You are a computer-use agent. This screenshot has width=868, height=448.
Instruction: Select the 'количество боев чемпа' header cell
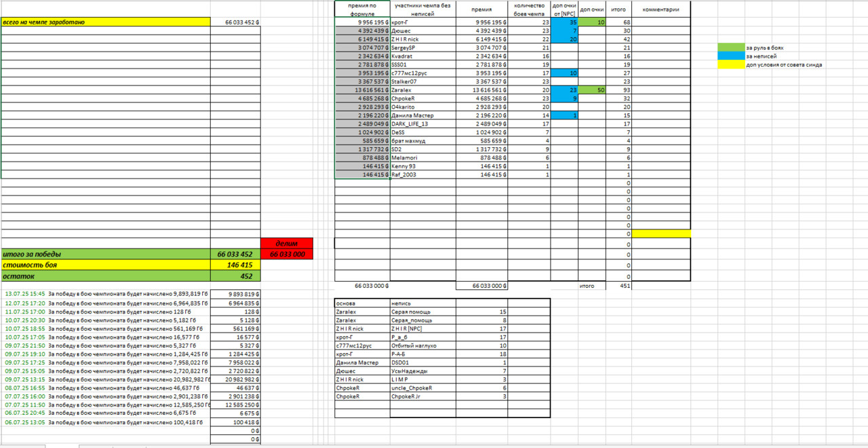click(x=530, y=10)
